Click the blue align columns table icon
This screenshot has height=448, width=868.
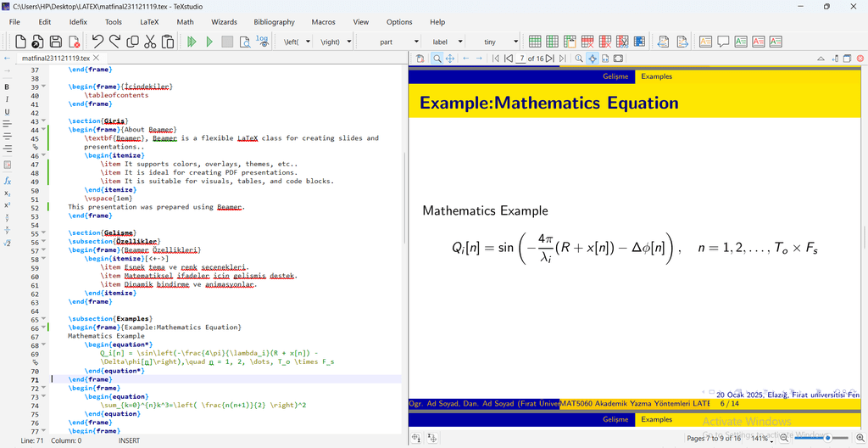coord(639,42)
